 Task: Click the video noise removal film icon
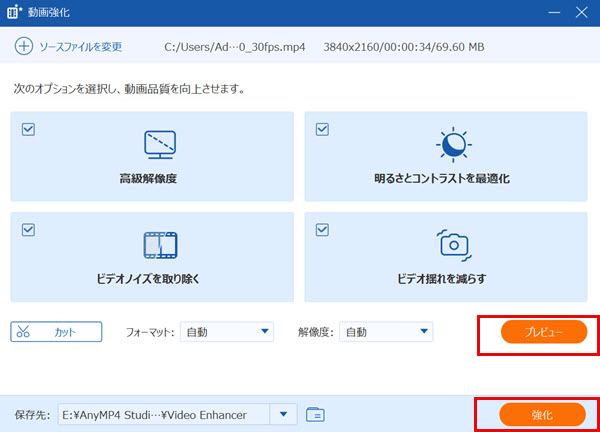point(160,244)
